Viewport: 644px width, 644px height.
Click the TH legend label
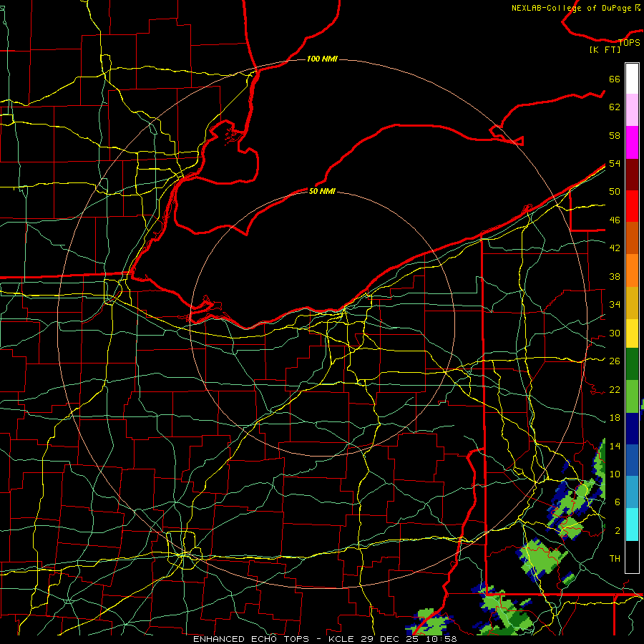click(615, 559)
